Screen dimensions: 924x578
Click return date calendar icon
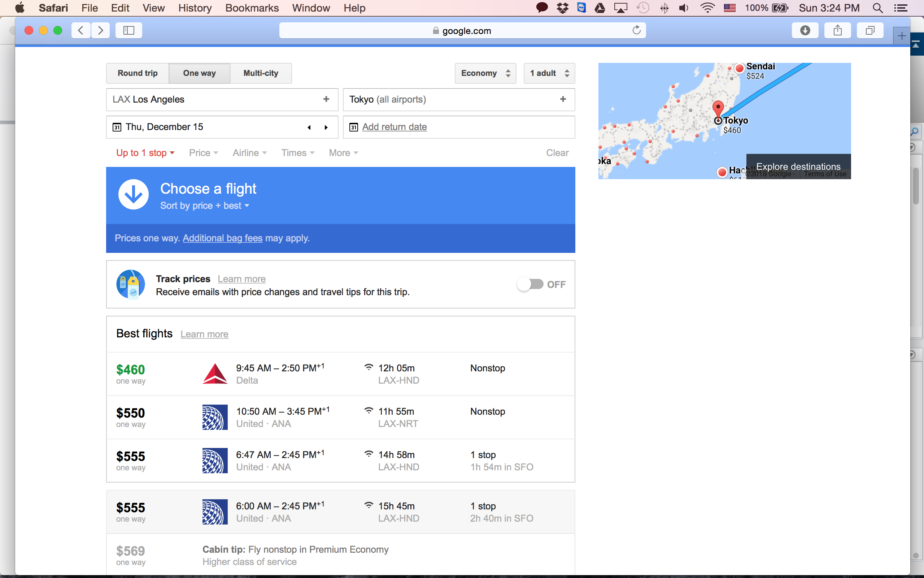[354, 127]
